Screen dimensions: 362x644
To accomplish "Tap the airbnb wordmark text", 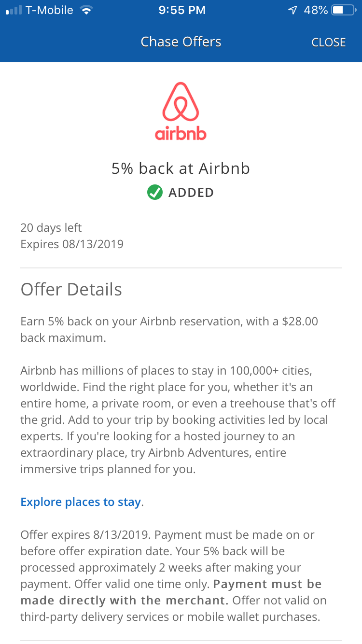I will [181, 133].
